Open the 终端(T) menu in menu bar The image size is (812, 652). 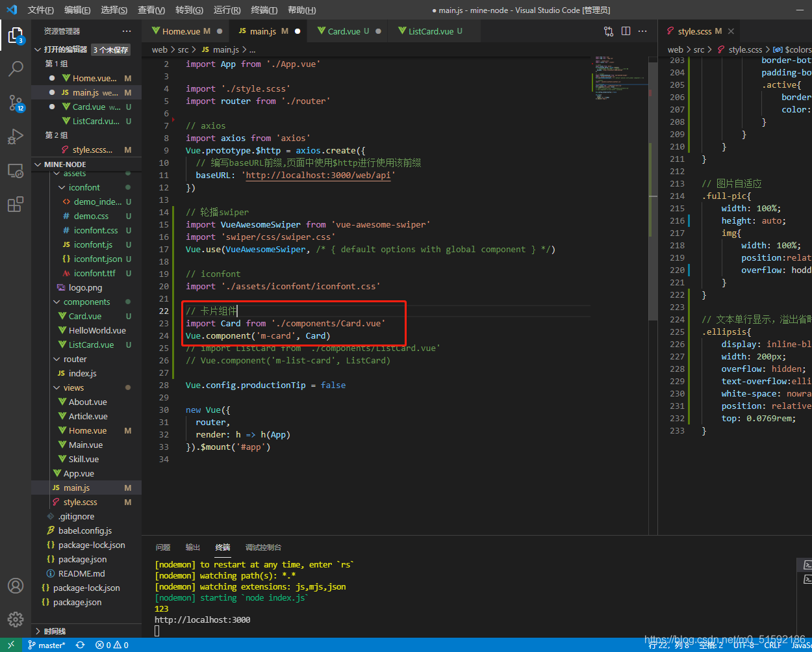coord(264,10)
